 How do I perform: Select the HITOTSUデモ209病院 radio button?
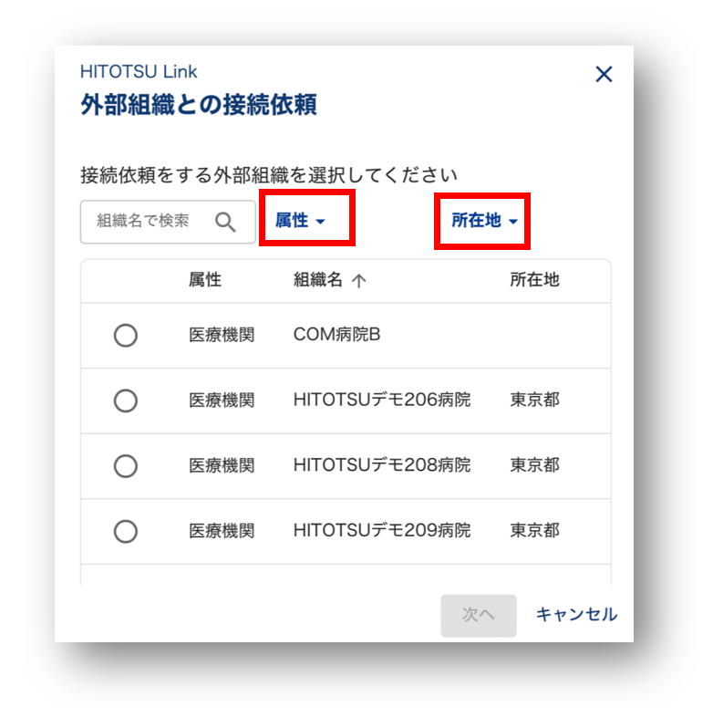[x=125, y=532]
